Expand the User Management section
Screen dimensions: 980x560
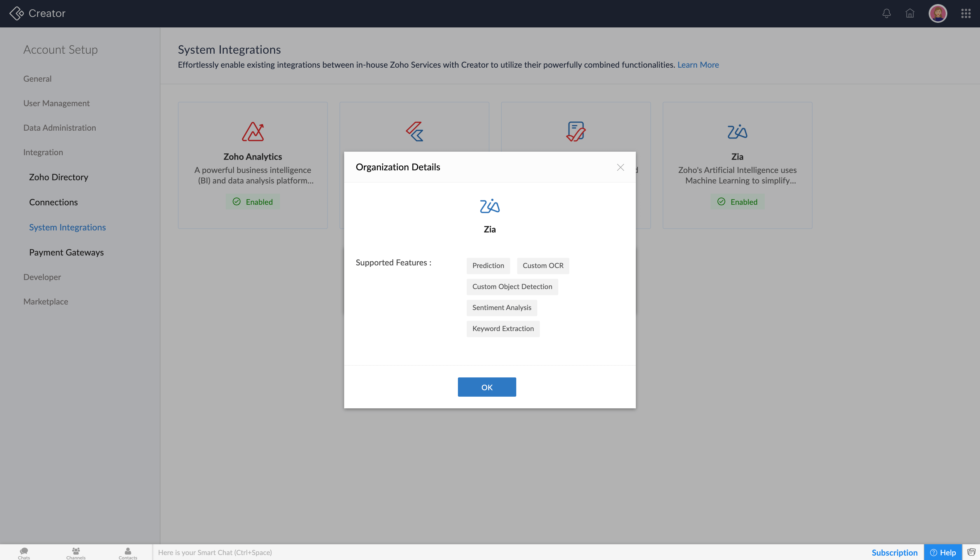56,103
